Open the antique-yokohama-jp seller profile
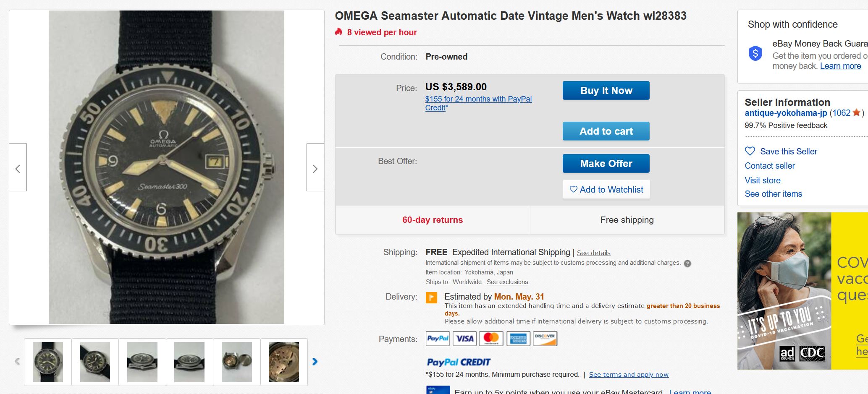This screenshot has height=394, width=868. point(785,113)
